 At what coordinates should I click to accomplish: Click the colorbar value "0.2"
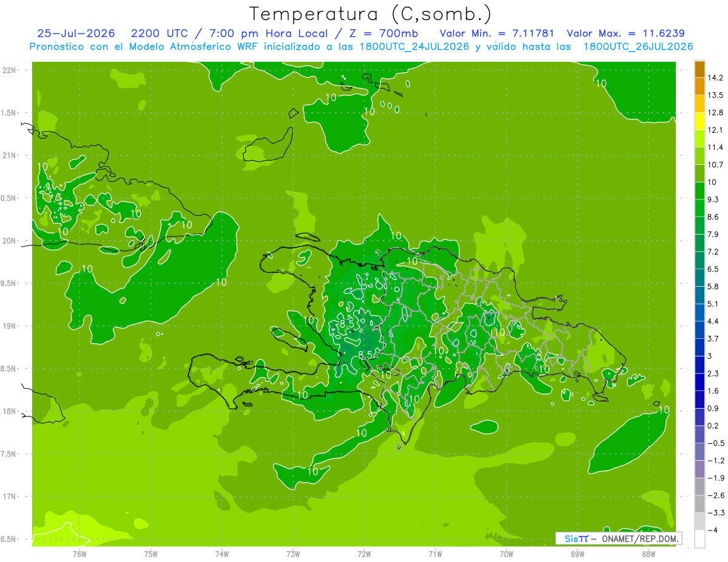point(713,426)
